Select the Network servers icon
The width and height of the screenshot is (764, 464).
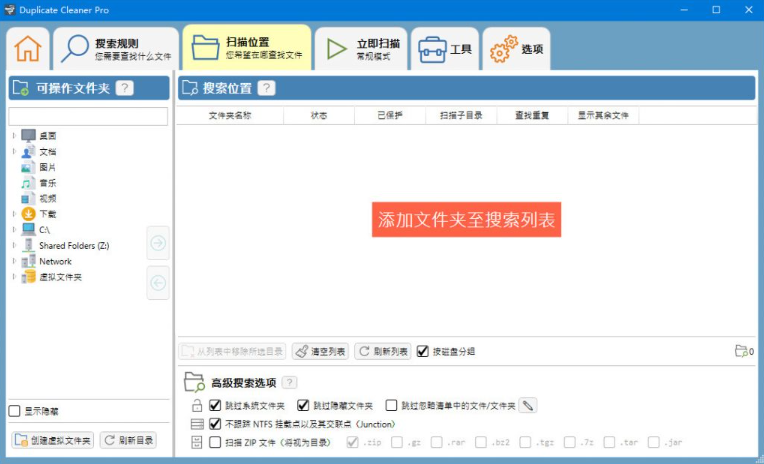[x=28, y=261]
